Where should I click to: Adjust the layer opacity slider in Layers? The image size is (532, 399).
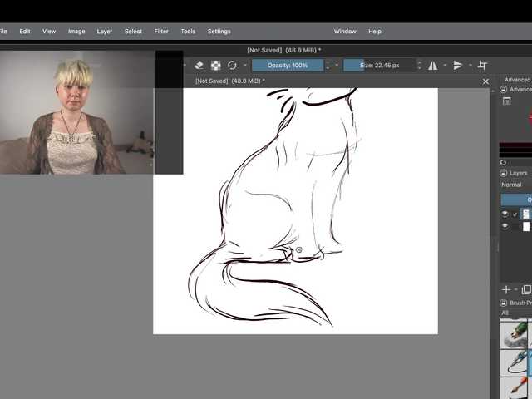(x=516, y=199)
